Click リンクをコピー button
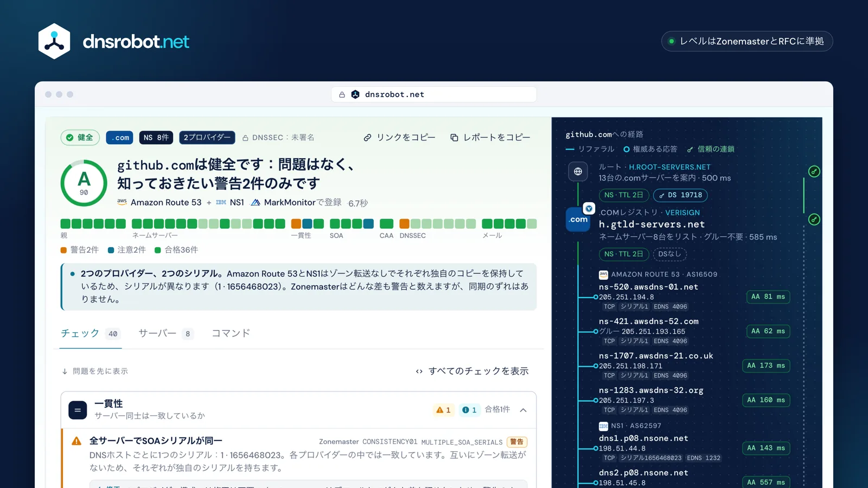This screenshot has width=868, height=488. coord(399,138)
